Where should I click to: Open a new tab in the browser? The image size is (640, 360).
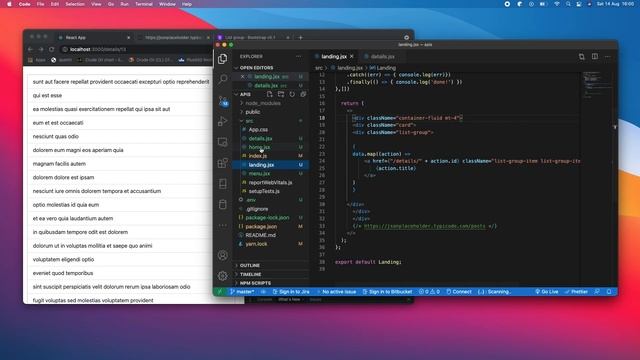click(300, 38)
